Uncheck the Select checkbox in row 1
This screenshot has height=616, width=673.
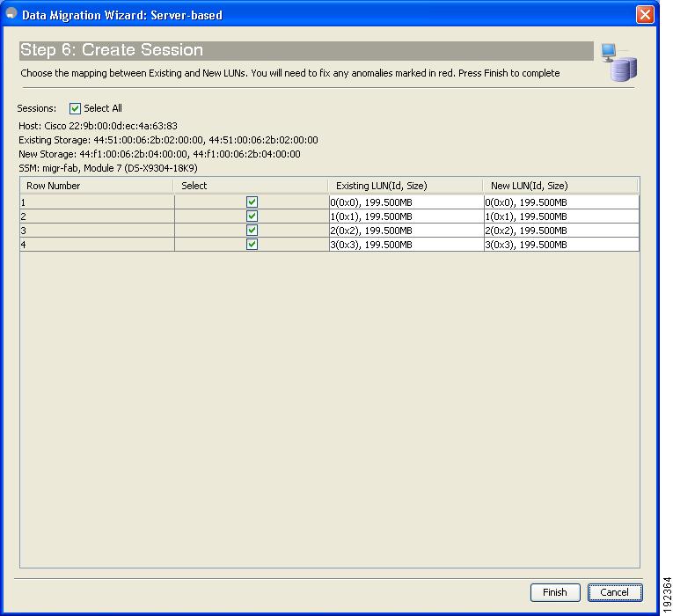coord(252,202)
